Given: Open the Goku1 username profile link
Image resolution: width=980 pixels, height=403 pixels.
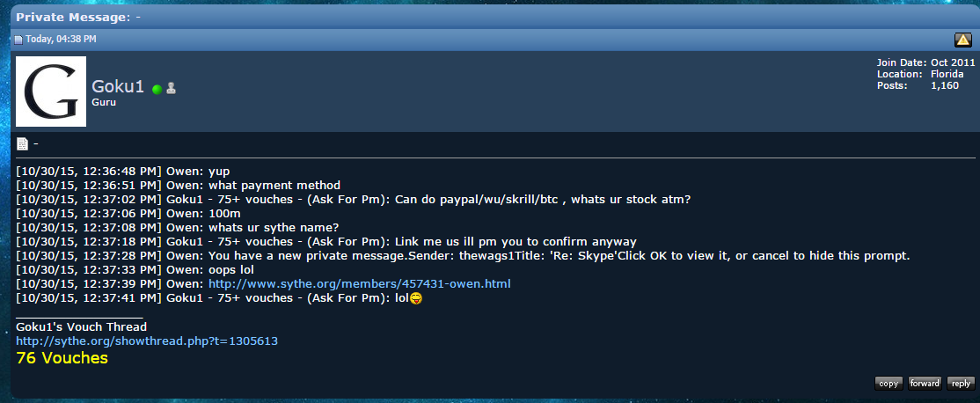Looking at the screenshot, I should [x=118, y=87].
